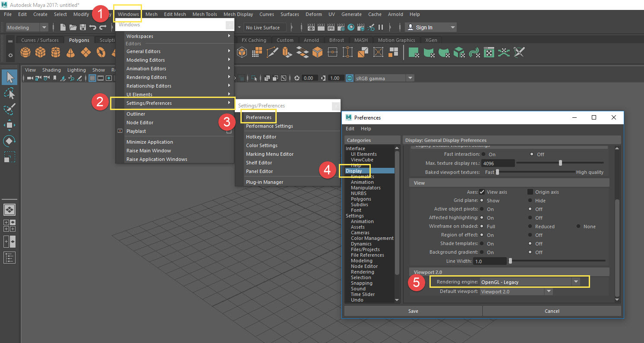Choose Settings/Preferences in the Windows menu
The image size is (644, 343).
click(x=175, y=103)
